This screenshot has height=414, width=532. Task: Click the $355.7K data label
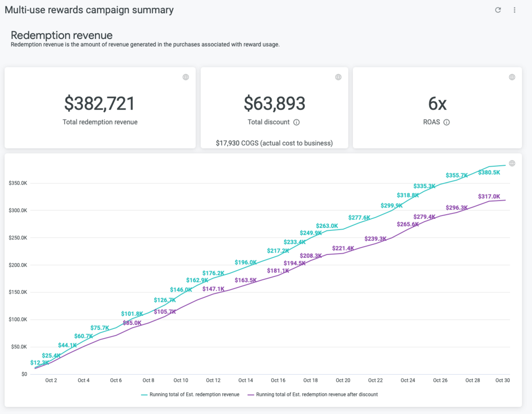click(x=456, y=175)
